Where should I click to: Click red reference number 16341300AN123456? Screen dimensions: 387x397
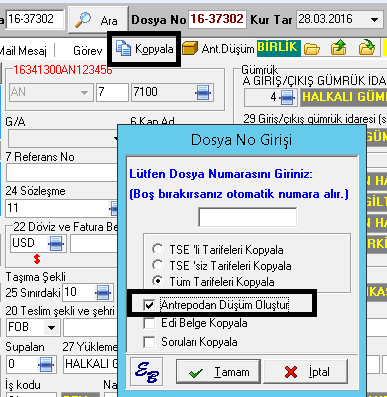pos(63,70)
